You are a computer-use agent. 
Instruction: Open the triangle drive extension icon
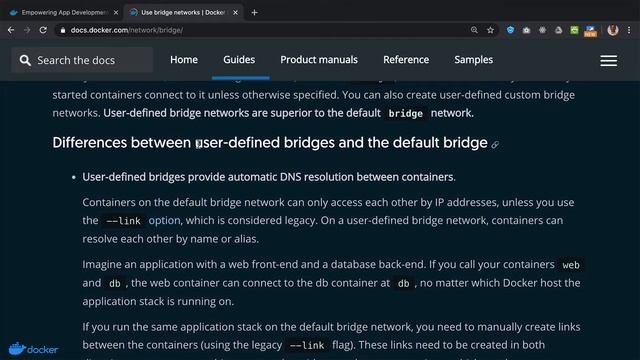[x=558, y=30]
